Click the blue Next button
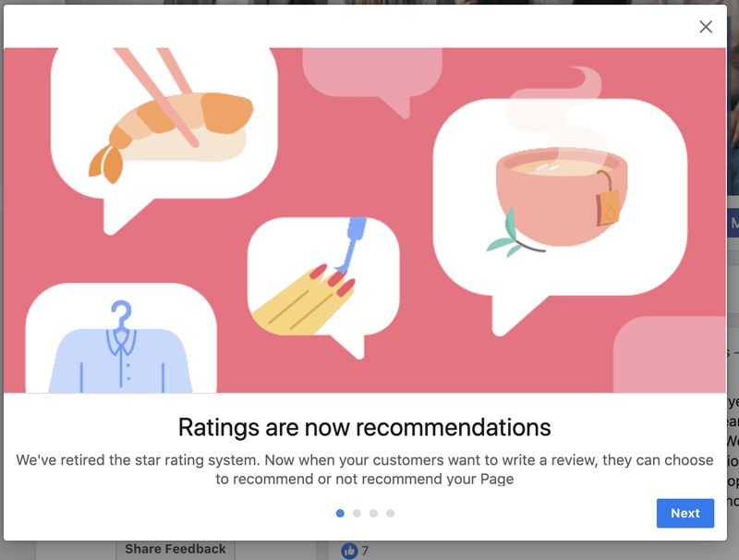This screenshot has height=560, width=739. point(685,513)
